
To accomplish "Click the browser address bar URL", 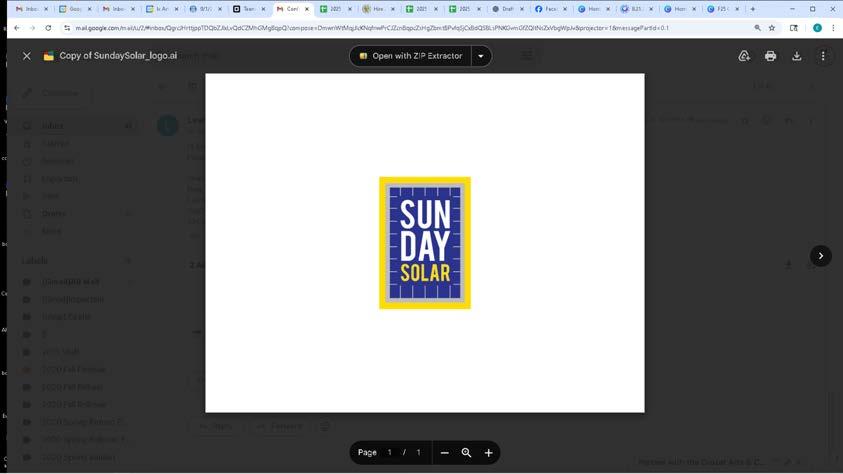I will coord(371,28).
